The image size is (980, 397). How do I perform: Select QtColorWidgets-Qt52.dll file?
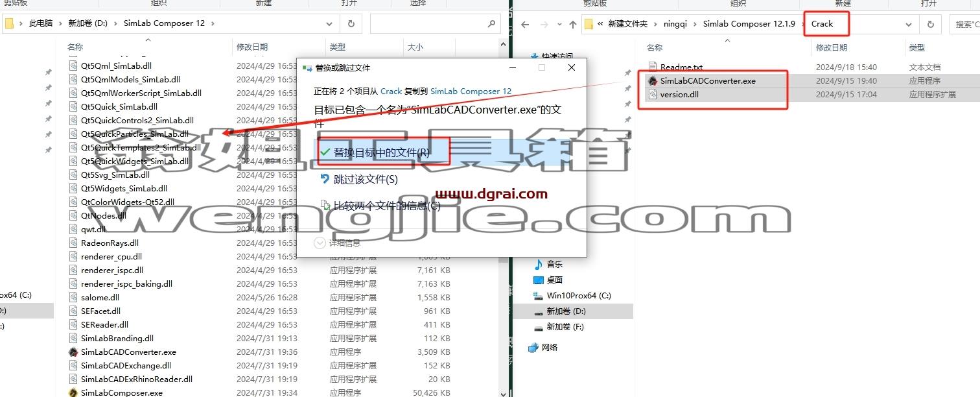[x=127, y=202]
